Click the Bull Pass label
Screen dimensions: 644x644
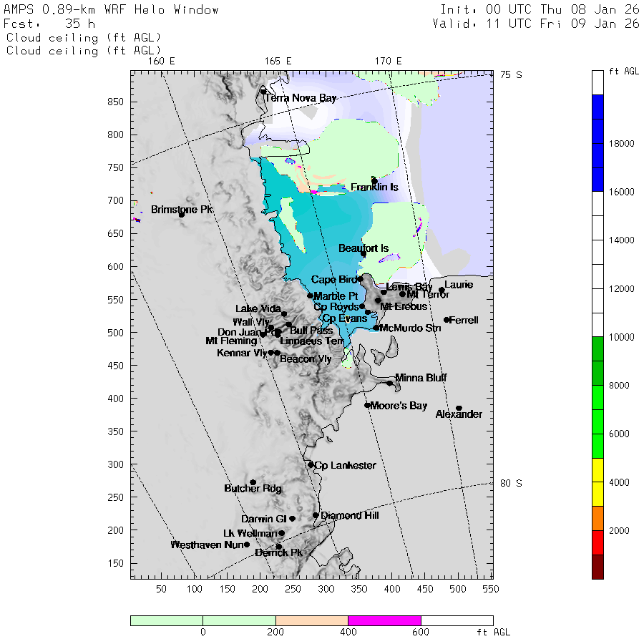(x=311, y=330)
